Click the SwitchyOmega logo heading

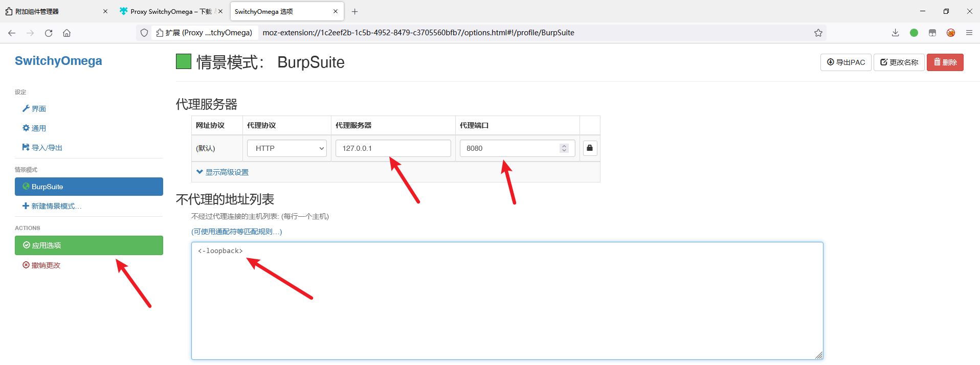[58, 61]
